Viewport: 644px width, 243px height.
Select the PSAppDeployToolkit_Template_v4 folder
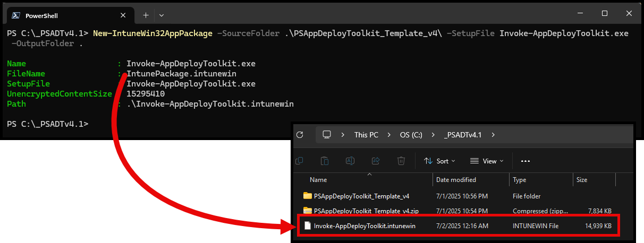[361, 196]
